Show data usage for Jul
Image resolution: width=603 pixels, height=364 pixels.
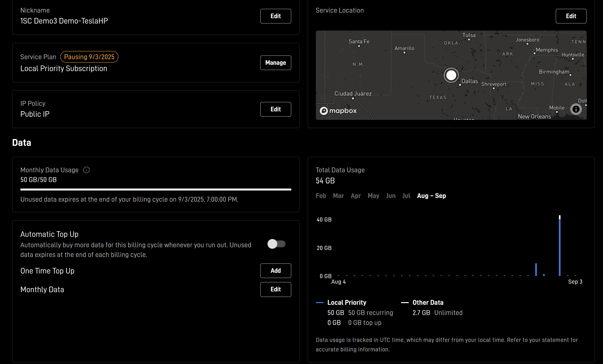[x=406, y=196]
